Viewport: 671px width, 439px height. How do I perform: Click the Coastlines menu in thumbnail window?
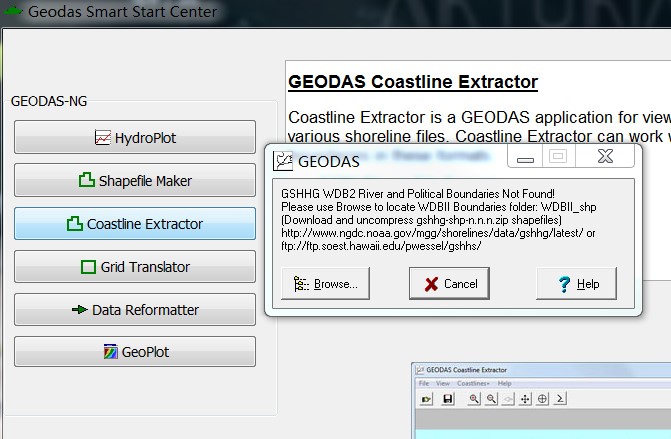pos(473,383)
